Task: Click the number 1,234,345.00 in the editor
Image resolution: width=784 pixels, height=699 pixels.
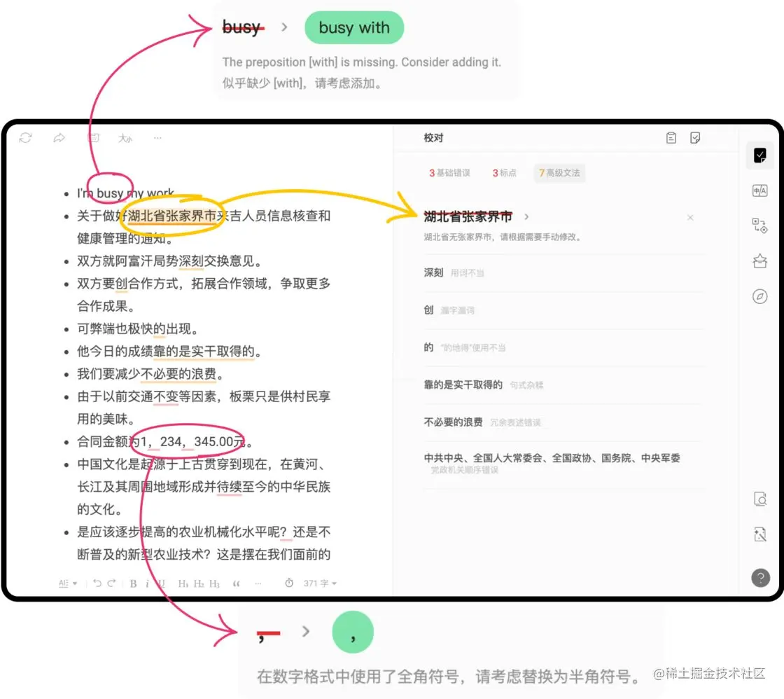Action: coord(187,442)
